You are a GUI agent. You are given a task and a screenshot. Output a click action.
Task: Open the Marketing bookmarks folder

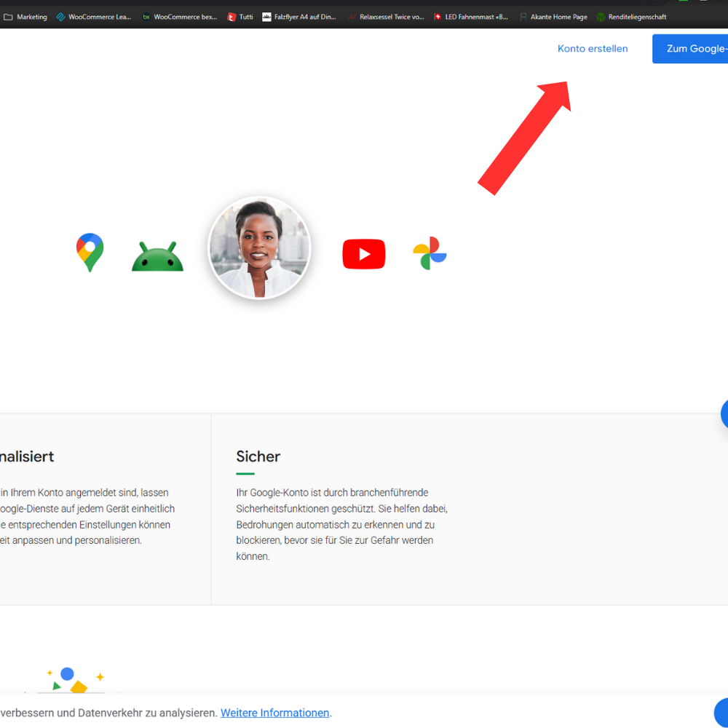click(x=25, y=17)
